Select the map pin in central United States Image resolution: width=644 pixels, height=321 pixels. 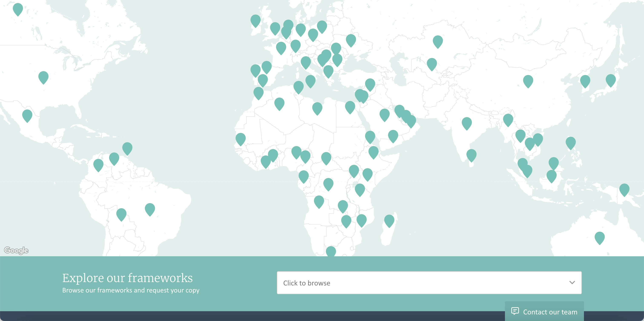43,76
